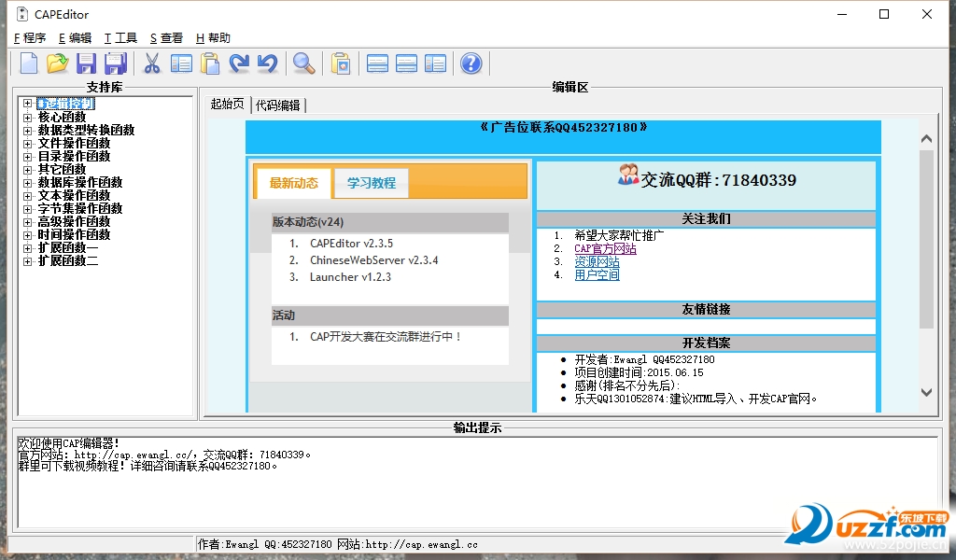Select the 时间操作函数 tree label
956x560 pixels.
pyautogui.click(x=74, y=234)
